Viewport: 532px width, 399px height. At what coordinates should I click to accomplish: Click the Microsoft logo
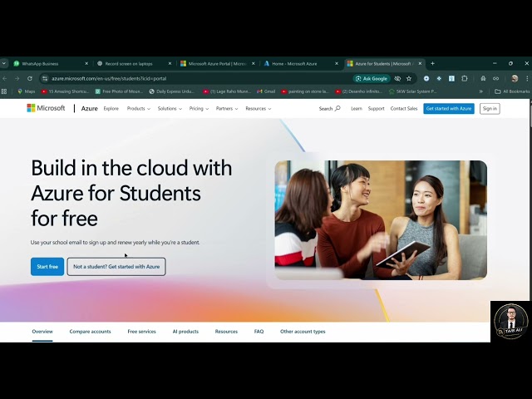coord(46,108)
